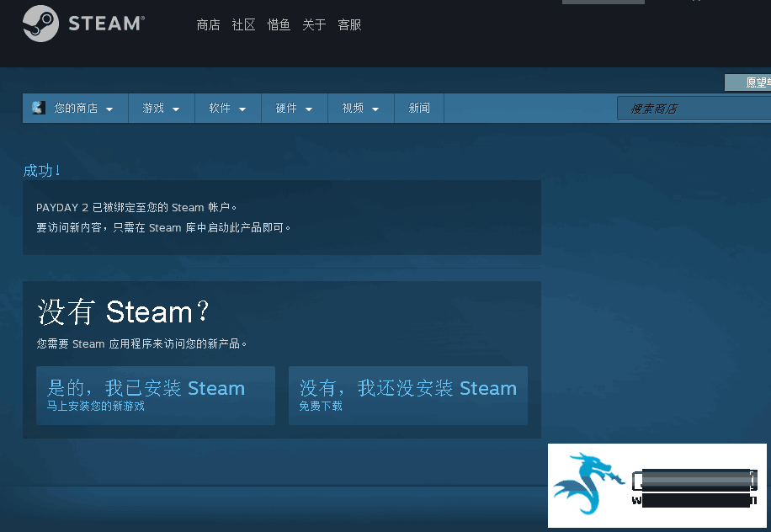771x532 pixels.
Task: Click the avatar icon beside 您的商店
Action: pos(39,108)
